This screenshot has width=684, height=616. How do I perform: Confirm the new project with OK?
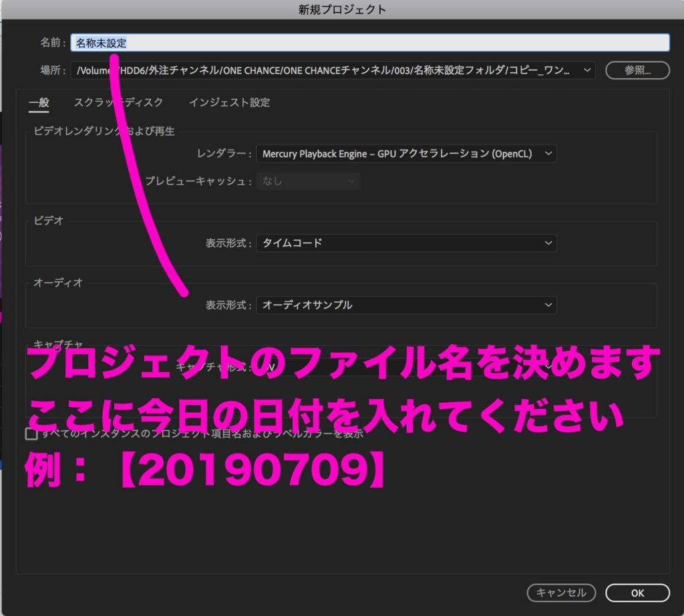tap(637, 593)
